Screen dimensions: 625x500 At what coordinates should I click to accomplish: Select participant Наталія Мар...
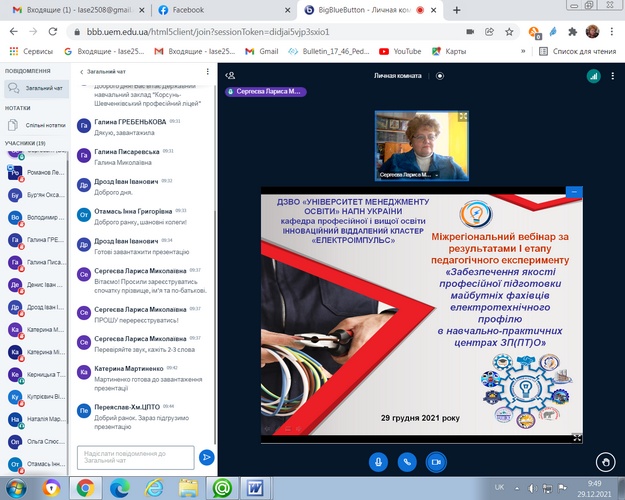pyautogui.click(x=36, y=419)
